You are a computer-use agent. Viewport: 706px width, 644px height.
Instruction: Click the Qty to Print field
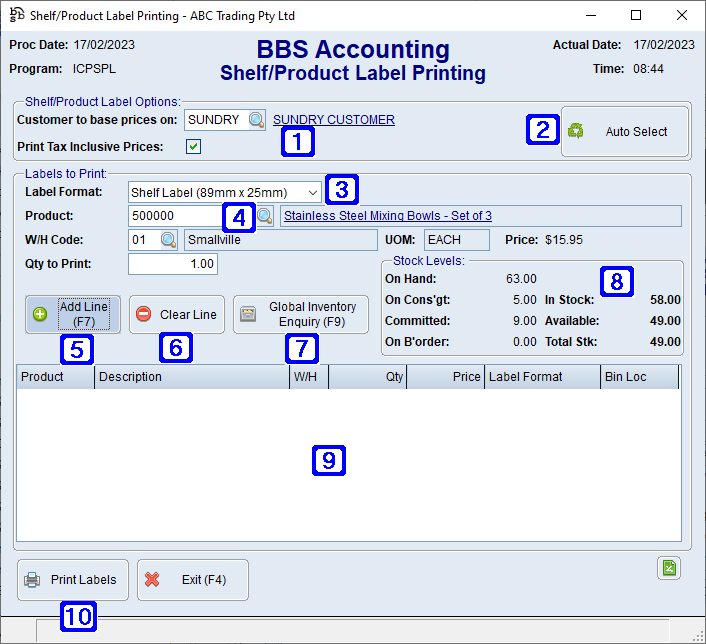pyautogui.click(x=173, y=264)
